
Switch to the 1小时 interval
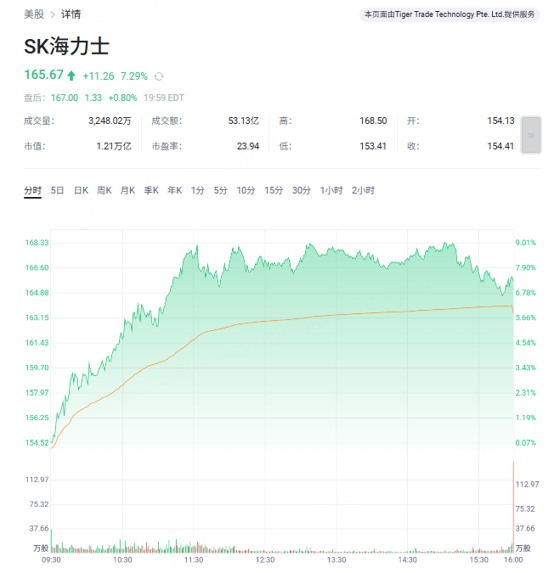click(331, 190)
